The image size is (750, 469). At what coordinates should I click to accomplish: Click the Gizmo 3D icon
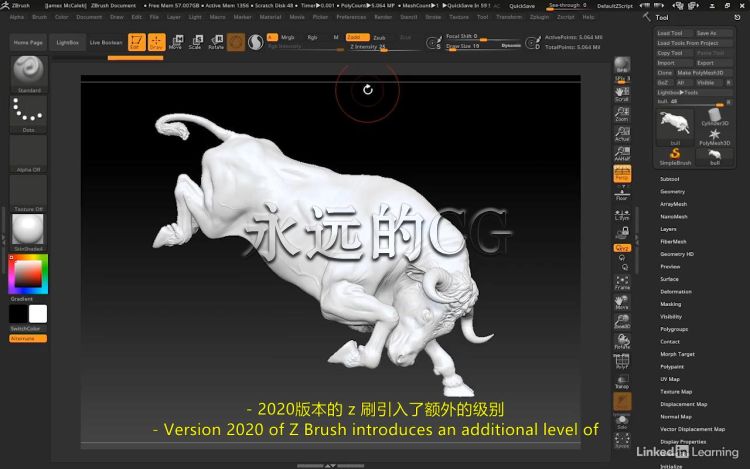[236, 42]
